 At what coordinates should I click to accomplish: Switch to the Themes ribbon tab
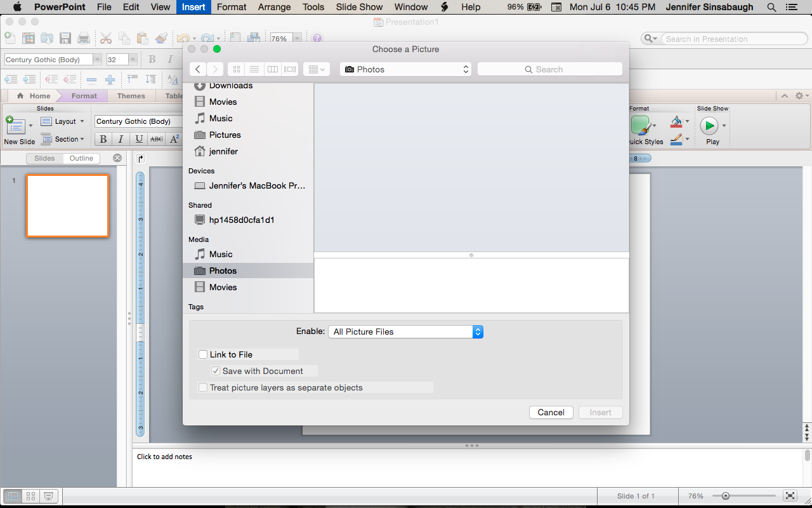point(131,96)
